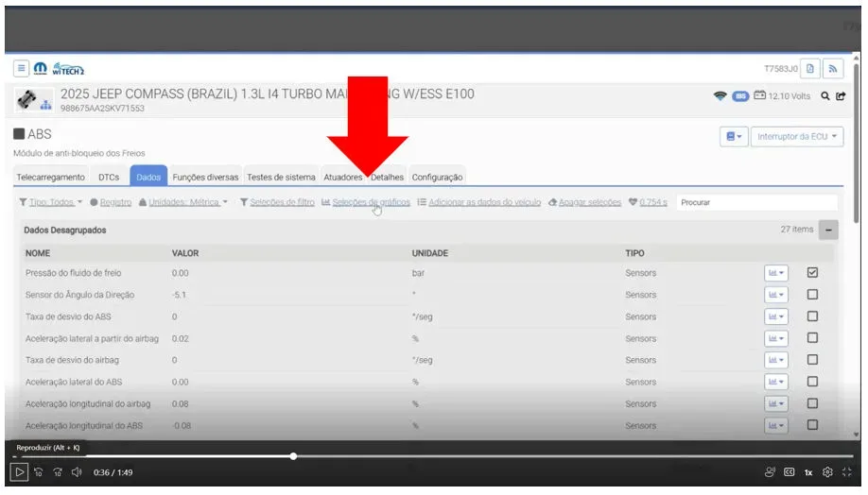Sort by the VALOR column header
This screenshot has width=868, height=495.
[185, 253]
